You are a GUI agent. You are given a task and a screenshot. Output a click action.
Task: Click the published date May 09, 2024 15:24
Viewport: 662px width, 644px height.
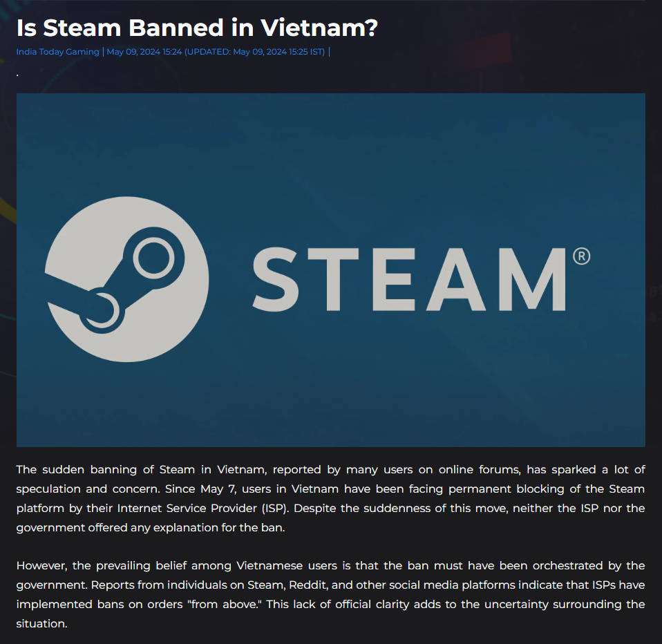coord(144,52)
